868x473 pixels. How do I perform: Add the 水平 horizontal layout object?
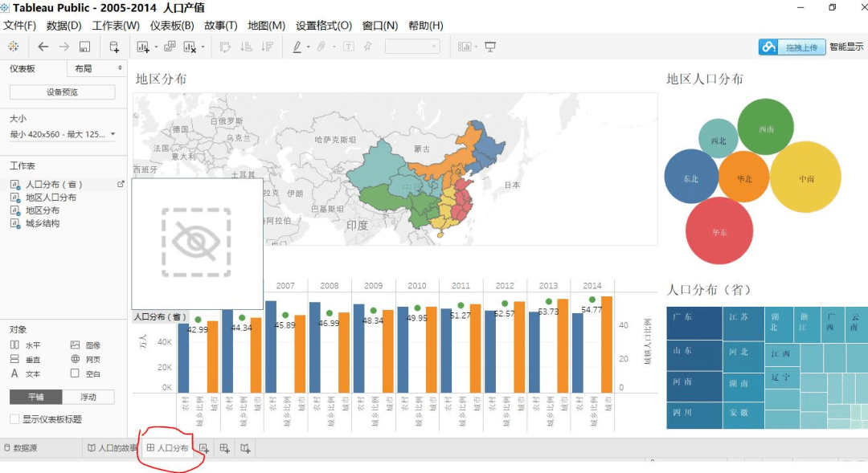25,345
